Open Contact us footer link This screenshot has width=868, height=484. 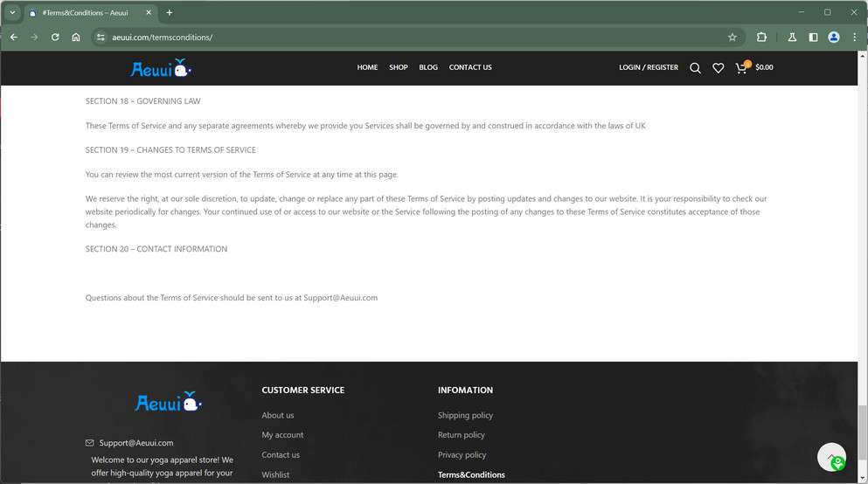pos(281,455)
